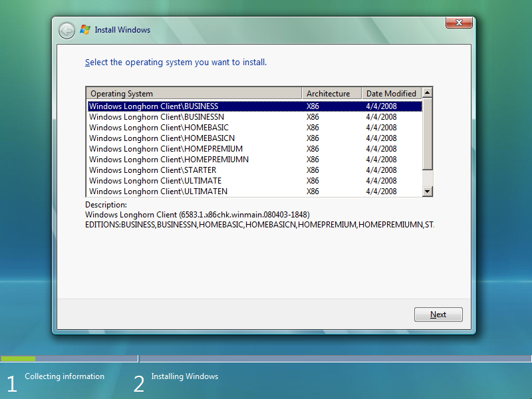Choose Windows Longhorn Client\HOMEBASIC row
The image size is (532, 399).
[x=255, y=128]
